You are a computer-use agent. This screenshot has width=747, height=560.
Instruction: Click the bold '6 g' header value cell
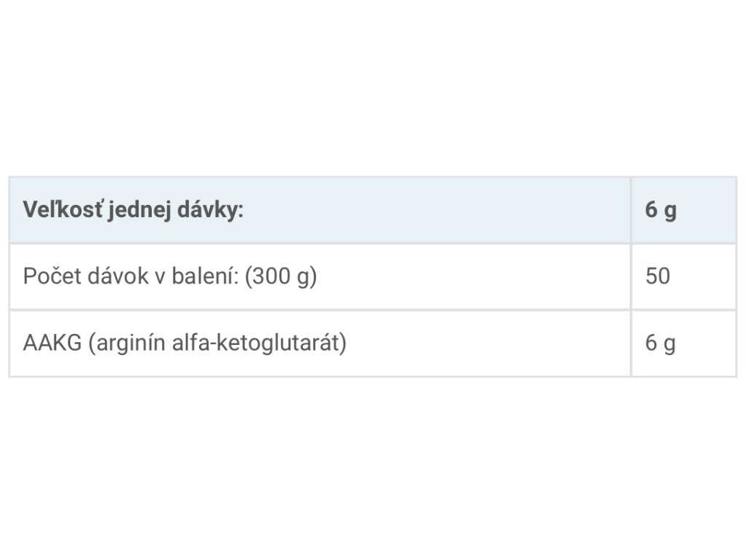coord(660,211)
